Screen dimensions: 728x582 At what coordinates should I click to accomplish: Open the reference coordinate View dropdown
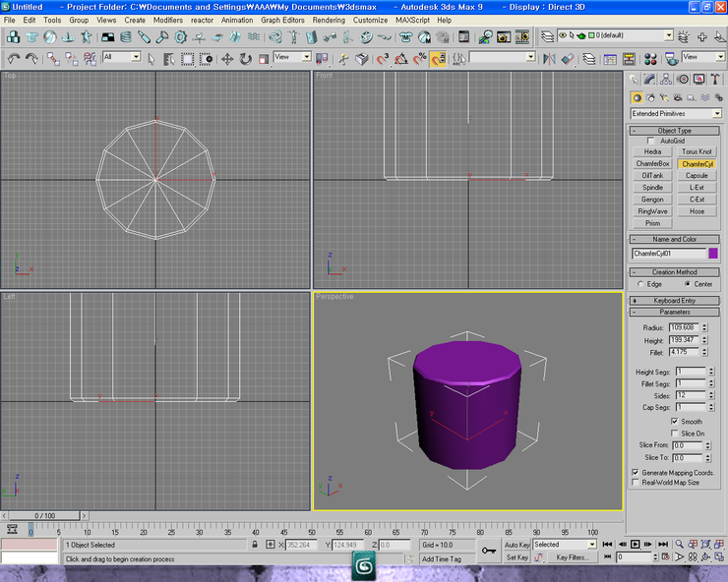[292, 57]
